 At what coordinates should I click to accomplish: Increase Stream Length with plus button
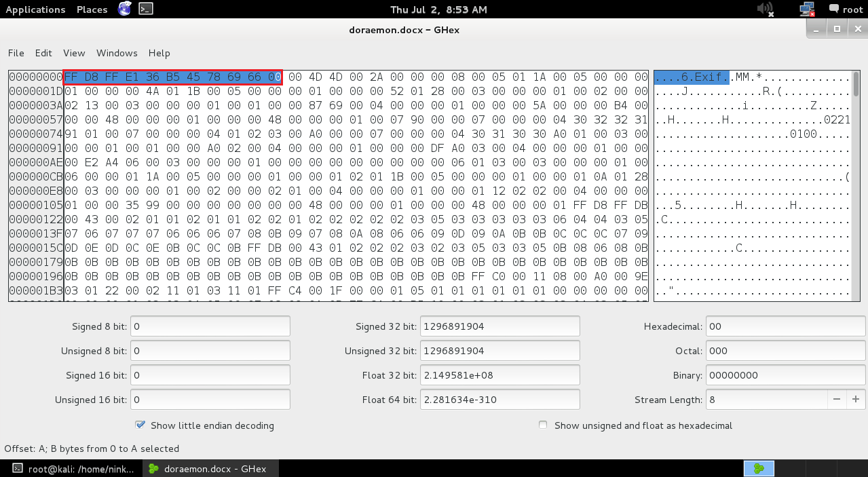856,400
